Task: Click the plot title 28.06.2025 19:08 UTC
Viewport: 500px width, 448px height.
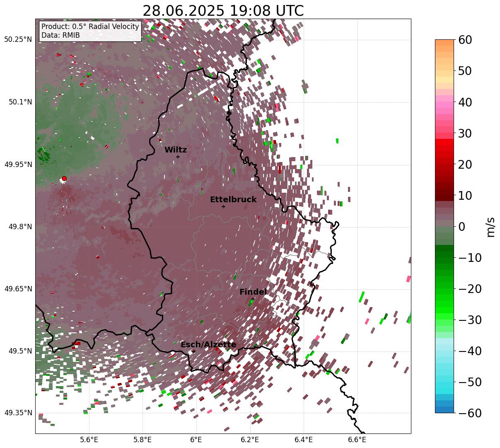Action: (x=223, y=11)
